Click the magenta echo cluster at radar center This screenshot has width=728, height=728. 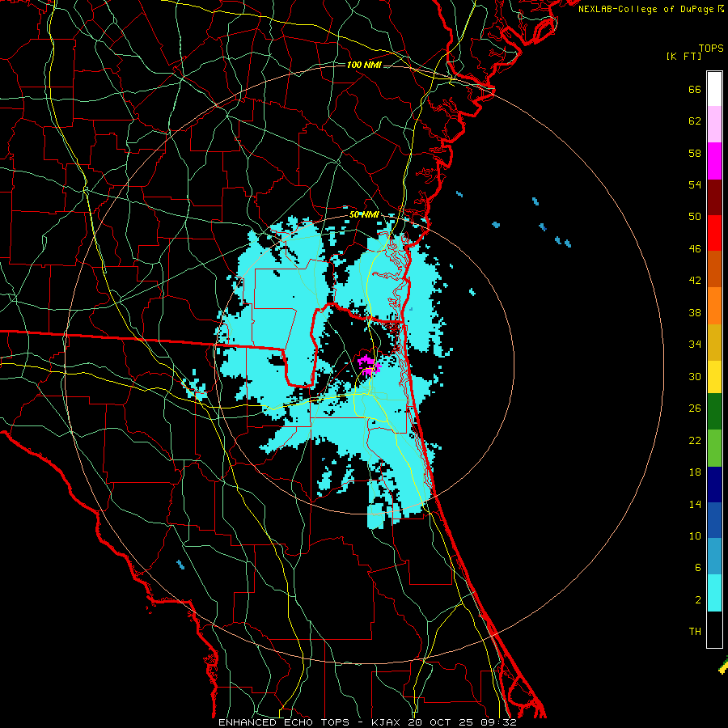pos(369,365)
